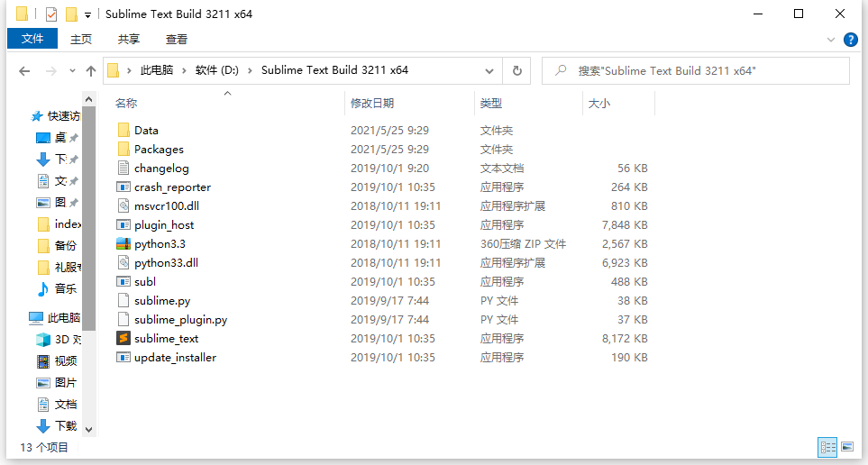Switch to the 查看 ribbon tab
Viewport: 868px width, 465px height.
(177, 39)
